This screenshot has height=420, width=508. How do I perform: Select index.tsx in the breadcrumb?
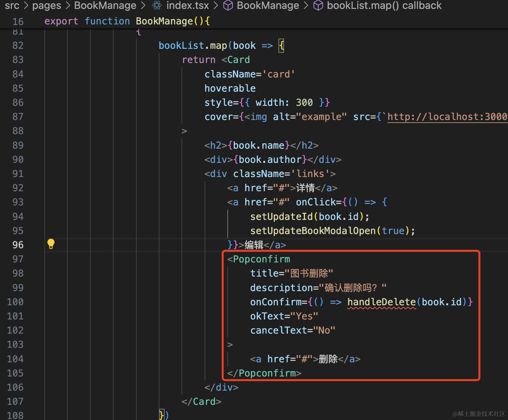coord(187,5)
